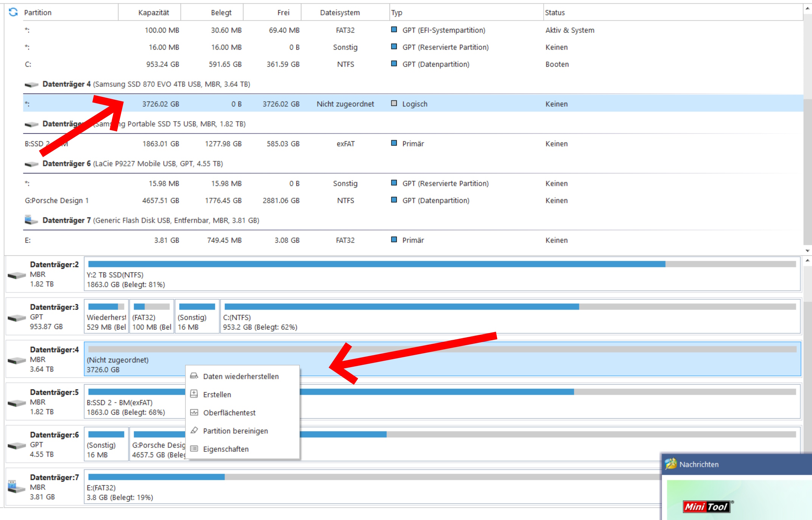Image resolution: width=812 pixels, height=520 pixels.
Task: Click the Datenträger 6 LaCie disk icon in list
Action: pyautogui.click(x=31, y=164)
